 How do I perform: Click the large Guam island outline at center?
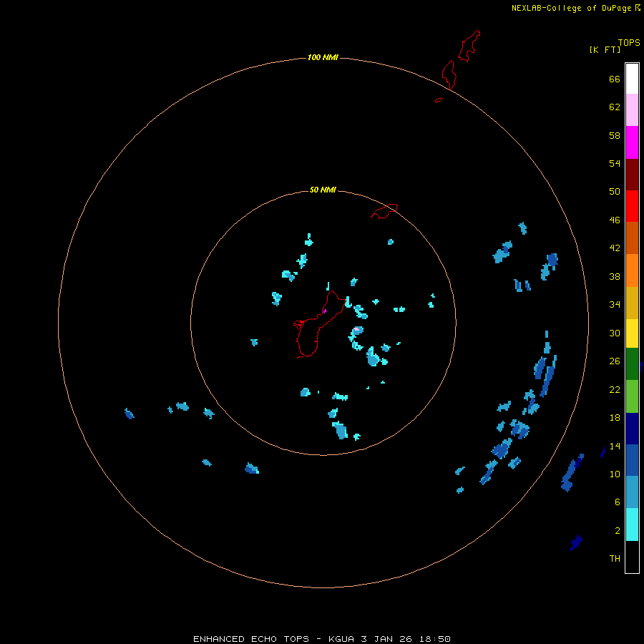point(320,324)
